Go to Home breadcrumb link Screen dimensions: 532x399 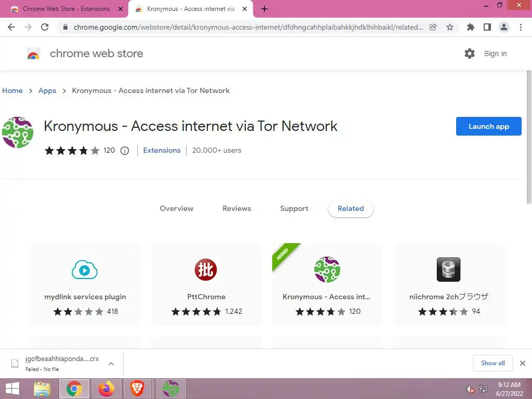tap(12, 90)
